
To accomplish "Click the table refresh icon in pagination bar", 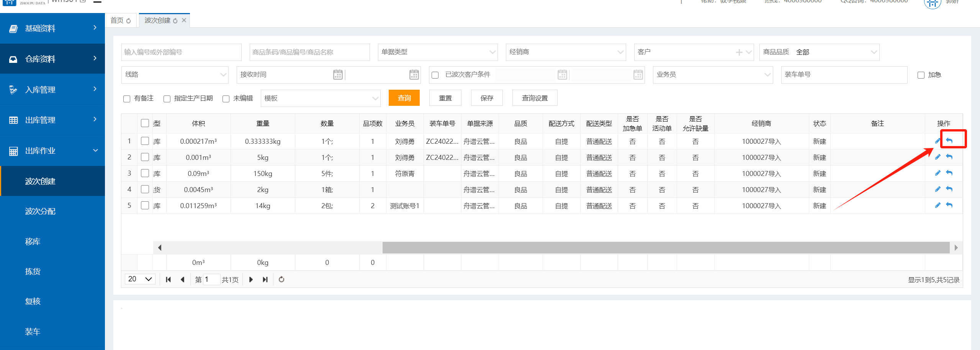I will pyautogui.click(x=281, y=279).
